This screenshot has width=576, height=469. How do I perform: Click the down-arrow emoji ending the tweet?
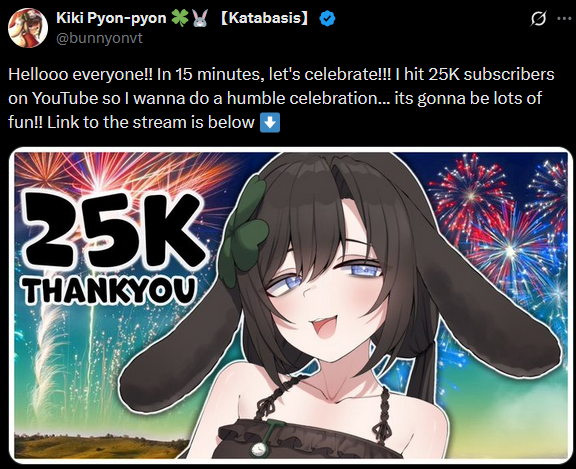(x=270, y=123)
